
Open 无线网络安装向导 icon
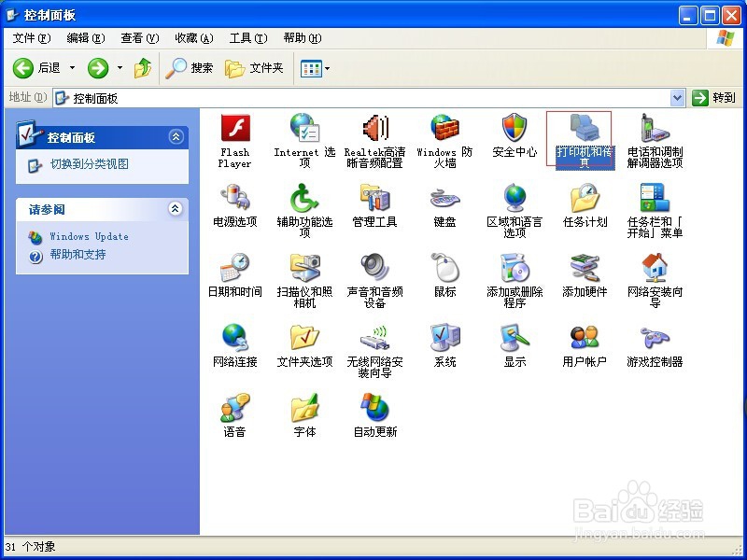click(x=375, y=337)
